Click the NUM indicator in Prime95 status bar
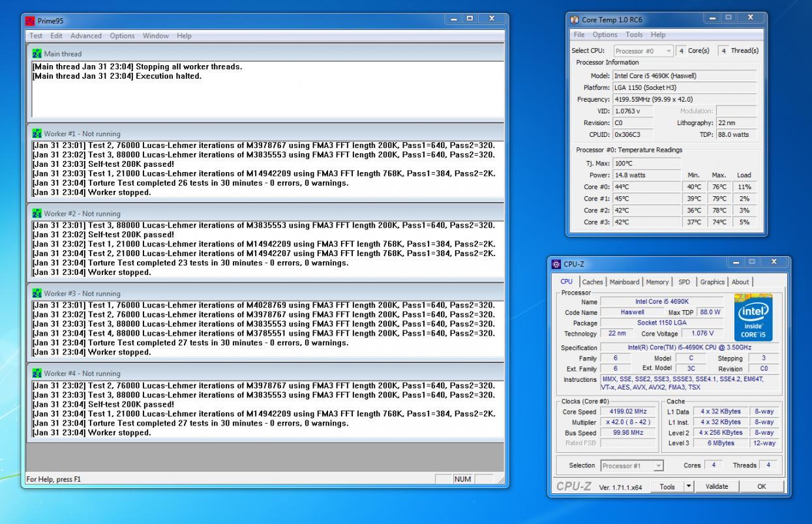Viewport: 812px width, 524px height. click(462, 479)
